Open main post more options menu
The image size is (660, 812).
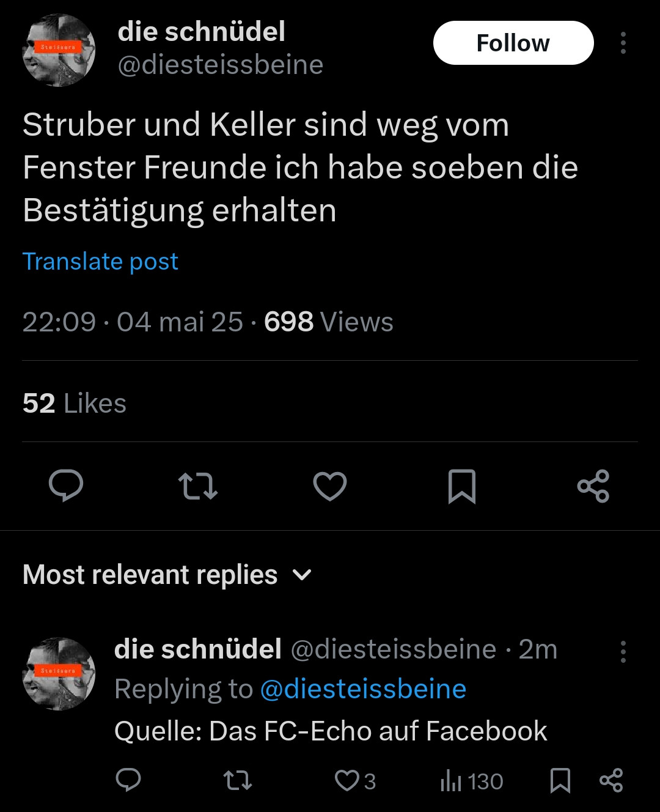coord(623,43)
